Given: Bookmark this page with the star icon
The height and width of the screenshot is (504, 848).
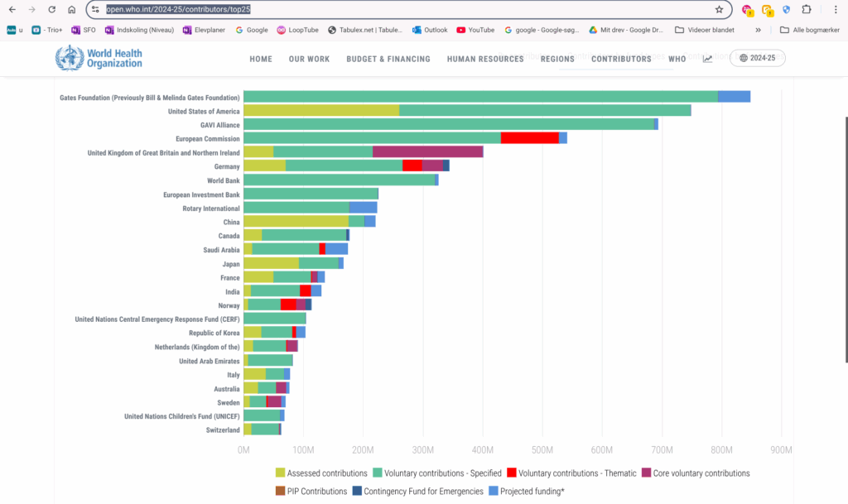Looking at the screenshot, I should tap(719, 10).
